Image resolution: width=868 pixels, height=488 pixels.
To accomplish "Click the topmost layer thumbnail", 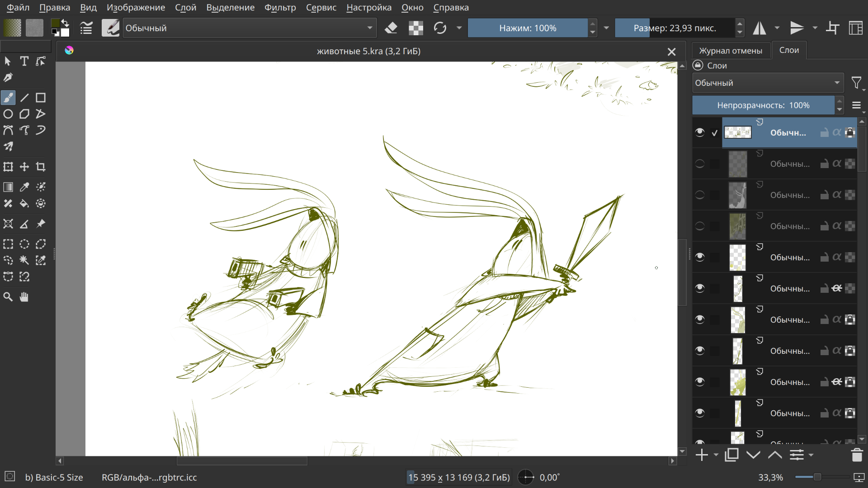I will (x=738, y=132).
